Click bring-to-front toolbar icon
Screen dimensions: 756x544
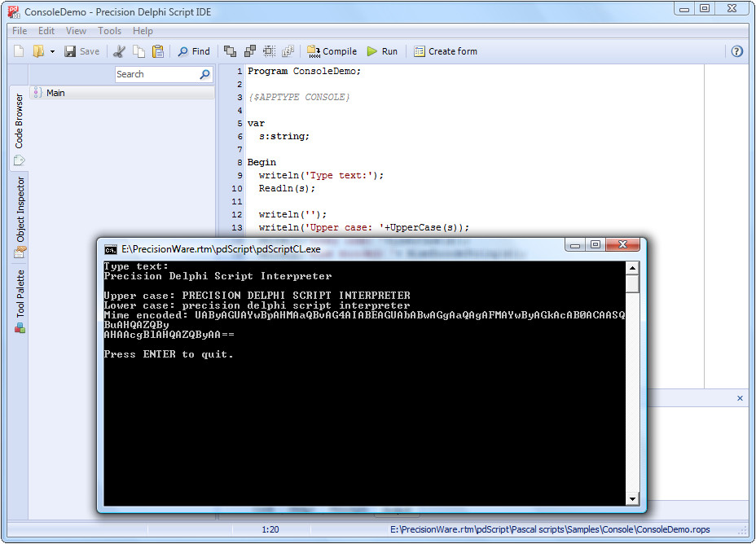(x=231, y=51)
